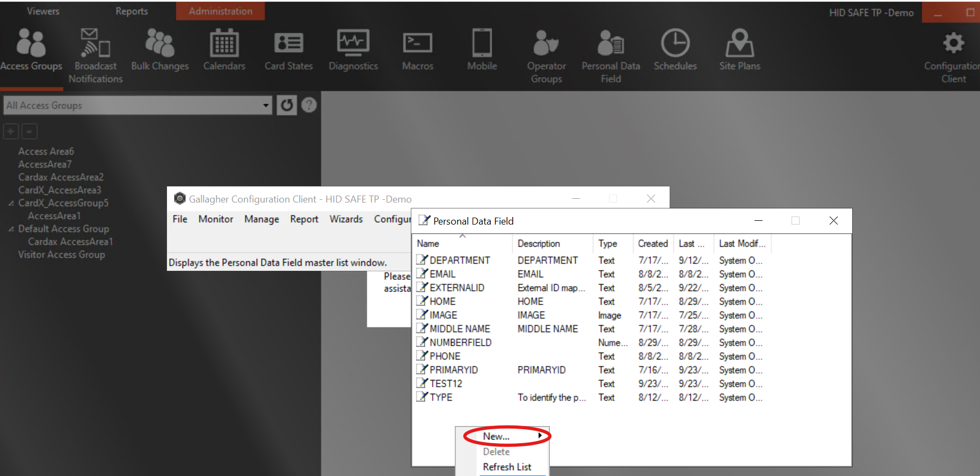The image size is (980, 476).
Task: Expand the New... submenu arrow
Action: [540, 436]
